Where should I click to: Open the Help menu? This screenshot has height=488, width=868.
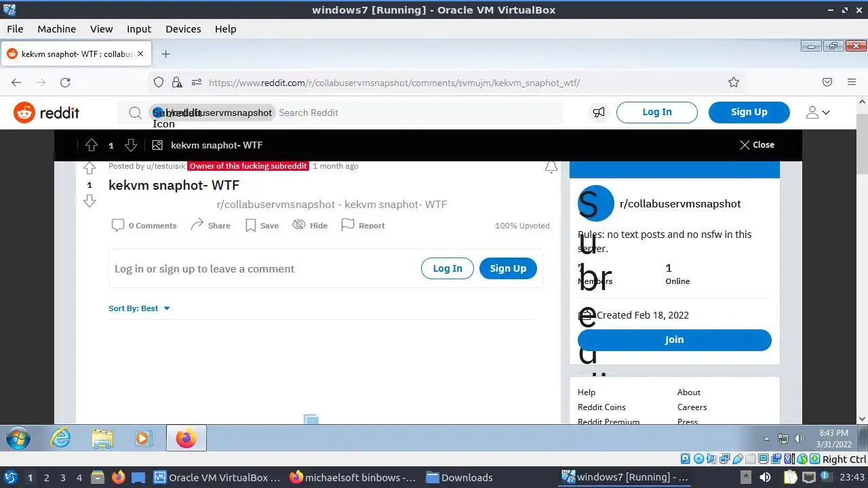tap(226, 29)
